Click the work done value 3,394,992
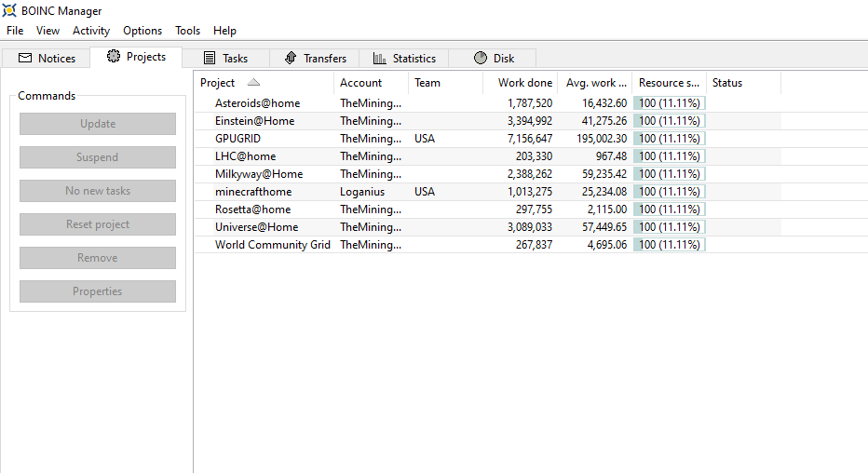The height and width of the screenshot is (473, 868). 530,121
